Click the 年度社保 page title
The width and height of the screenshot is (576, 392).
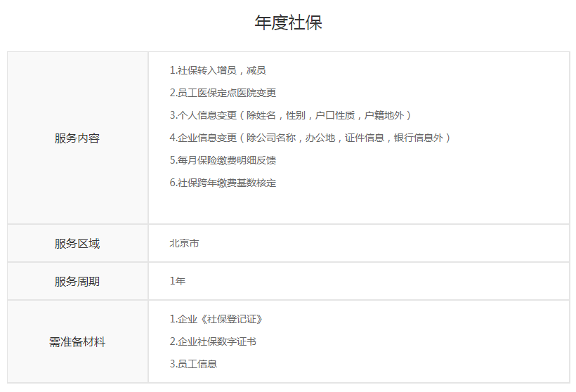pyautogui.click(x=288, y=22)
